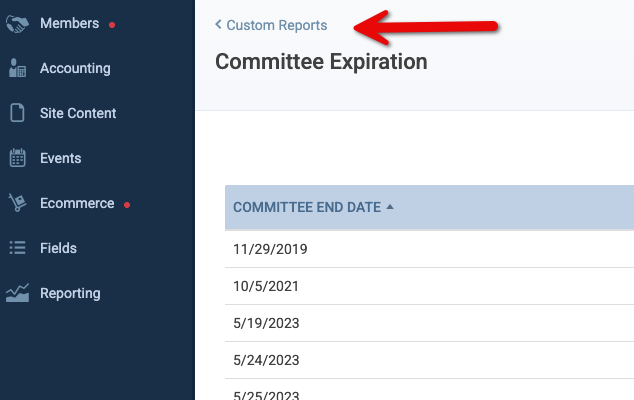Toggle sort arrow on Committee End Date
Image resolution: width=634 pixels, height=400 pixels.
[x=390, y=207]
